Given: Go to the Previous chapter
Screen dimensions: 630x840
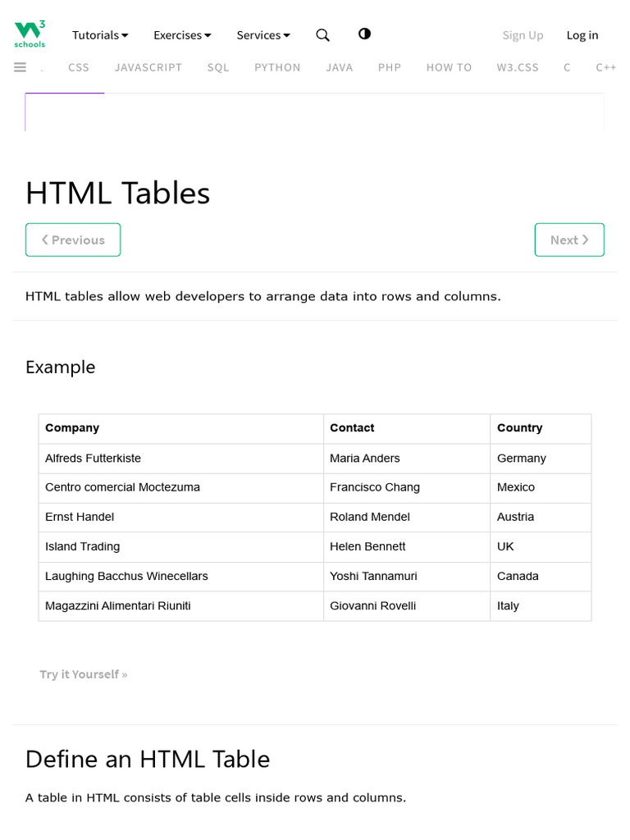Looking at the screenshot, I should pos(73,240).
